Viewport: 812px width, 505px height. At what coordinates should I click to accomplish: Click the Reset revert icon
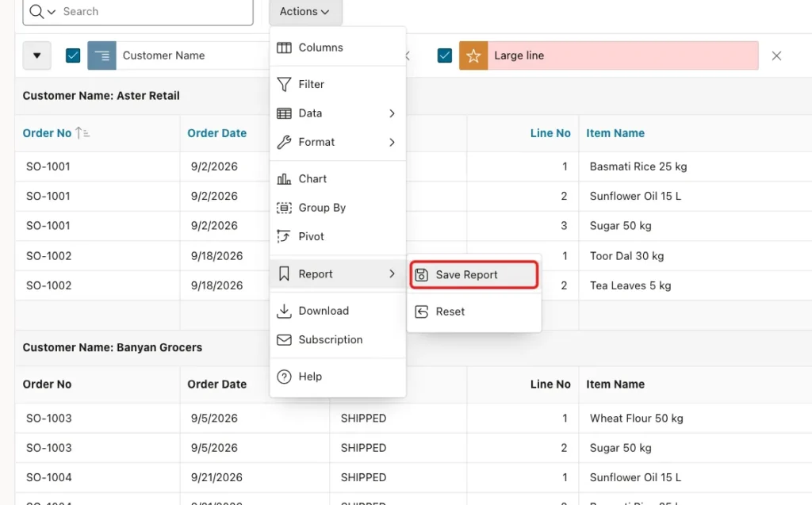(x=422, y=312)
